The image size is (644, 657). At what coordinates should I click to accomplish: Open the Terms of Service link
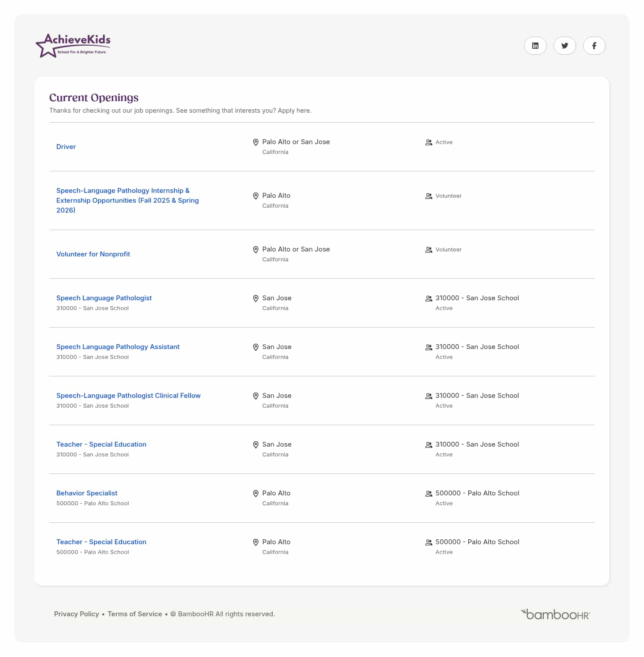[x=135, y=614]
